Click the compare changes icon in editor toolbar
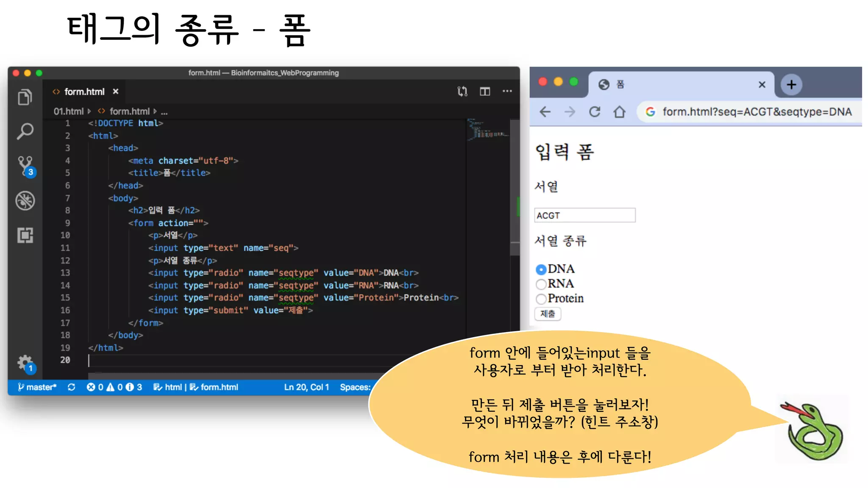 (x=462, y=91)
